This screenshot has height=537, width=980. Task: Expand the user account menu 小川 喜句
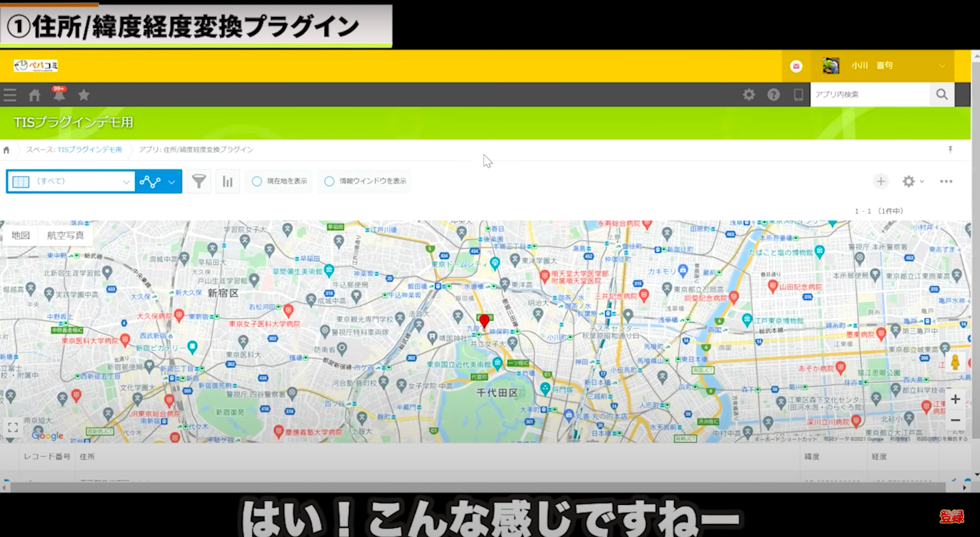pos(886,66)
